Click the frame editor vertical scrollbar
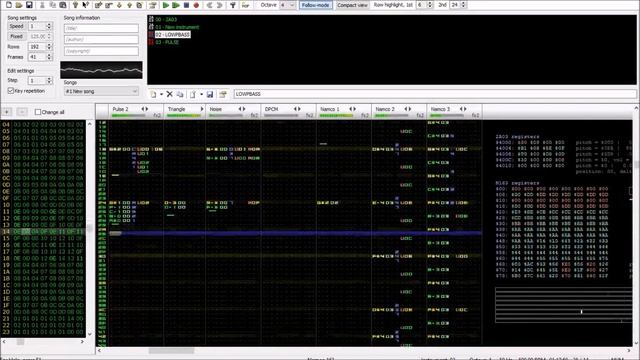Image resolution: width=640 pixels, height=360 pixels. 90,229
